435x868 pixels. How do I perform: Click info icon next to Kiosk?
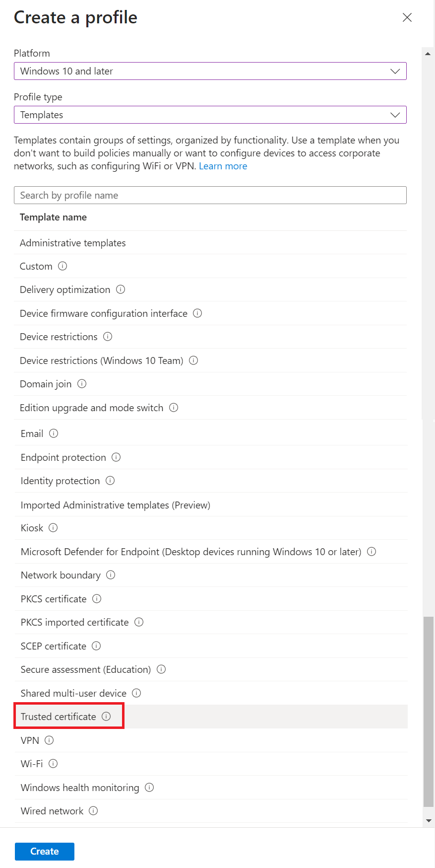coord(53,528)
